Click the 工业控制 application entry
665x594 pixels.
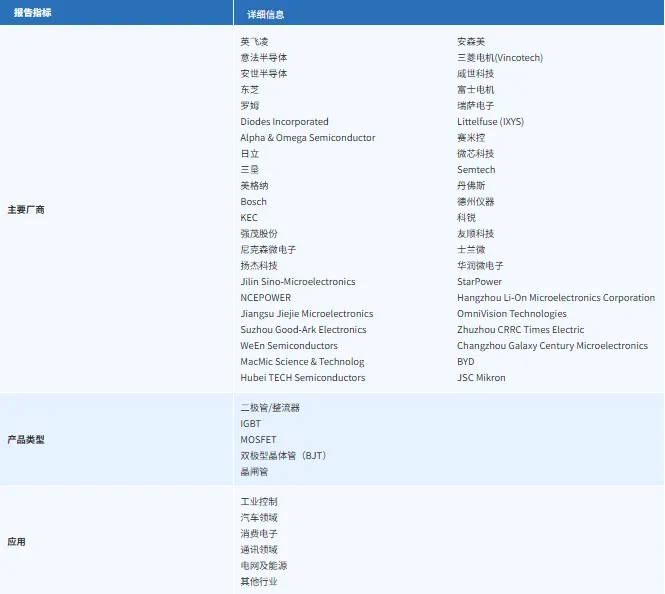[x=259, y=502]
